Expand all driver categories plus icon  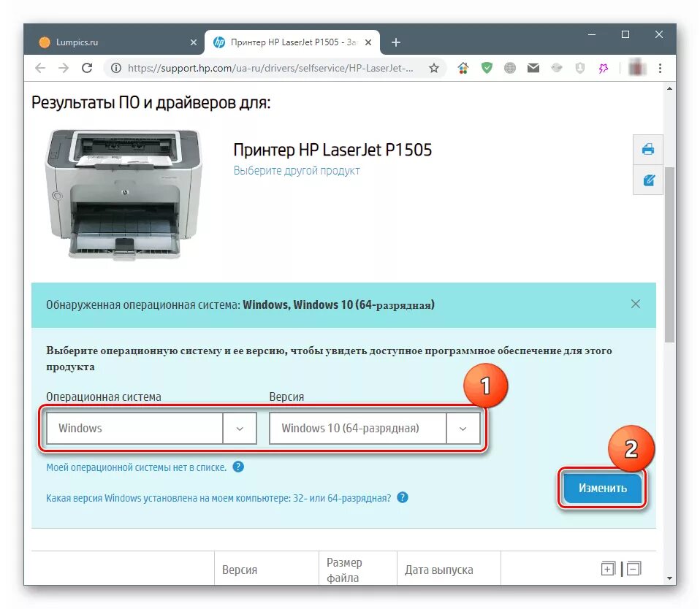(x=608, y=569)
